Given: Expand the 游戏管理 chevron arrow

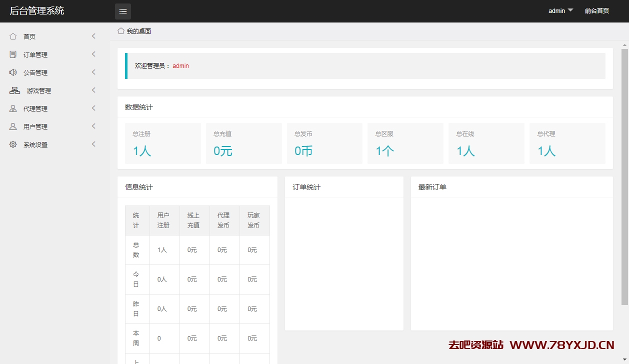Looking at the screenshot, I should tap(93, 90).
